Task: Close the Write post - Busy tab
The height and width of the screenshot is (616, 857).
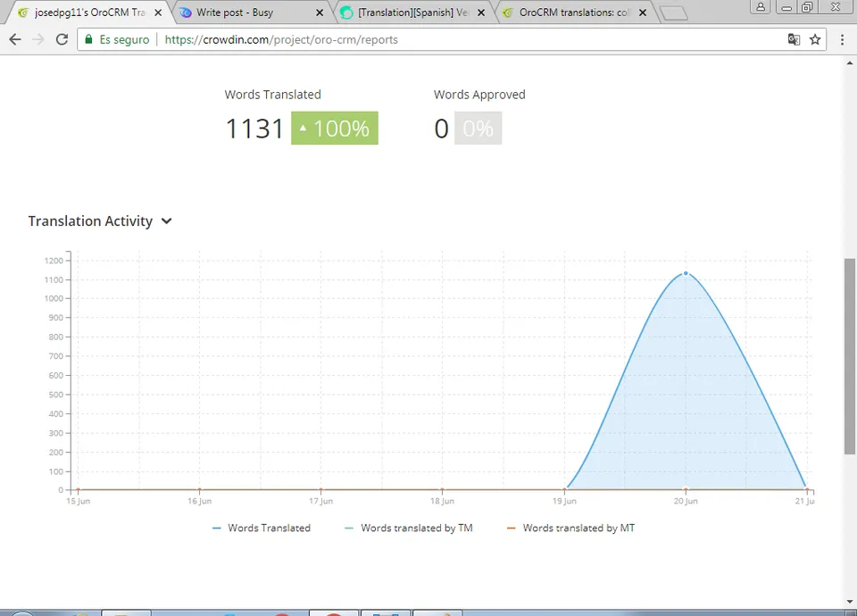Action: tap(320, 12)
